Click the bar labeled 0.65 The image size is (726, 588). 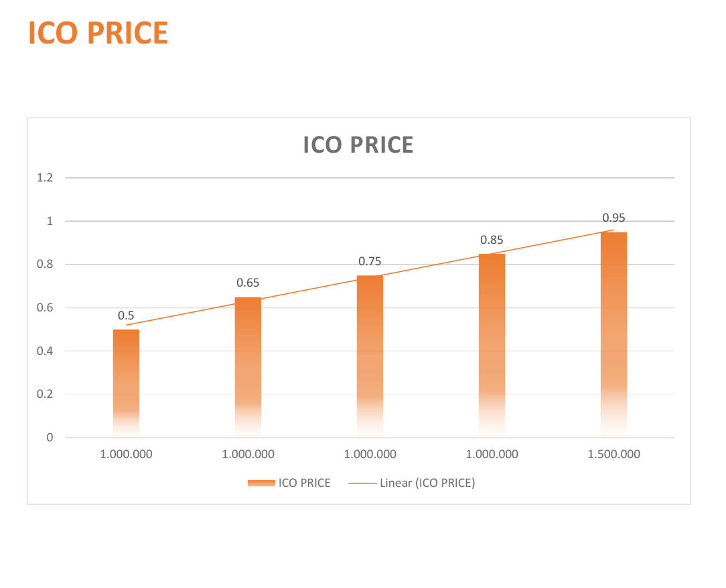tap(248, 367)
